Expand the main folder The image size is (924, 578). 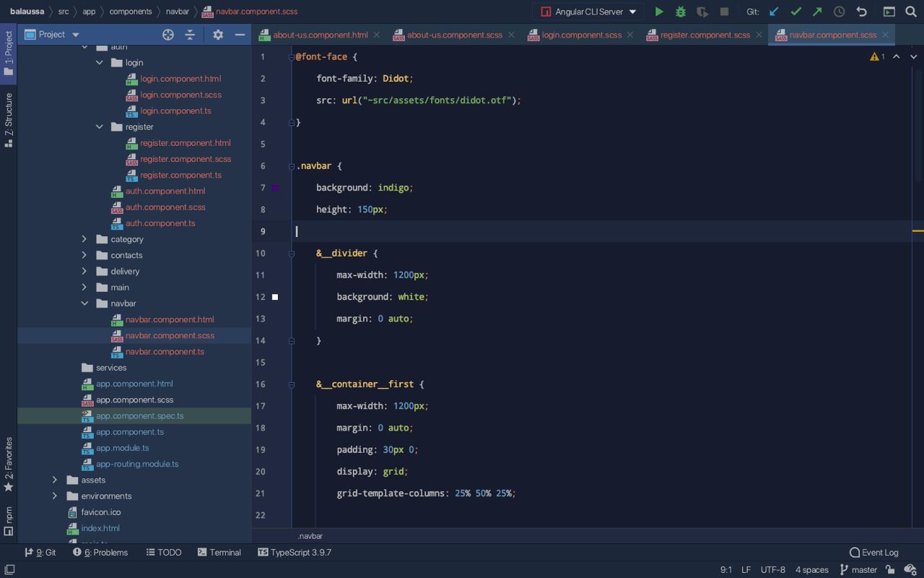(84, 288)
